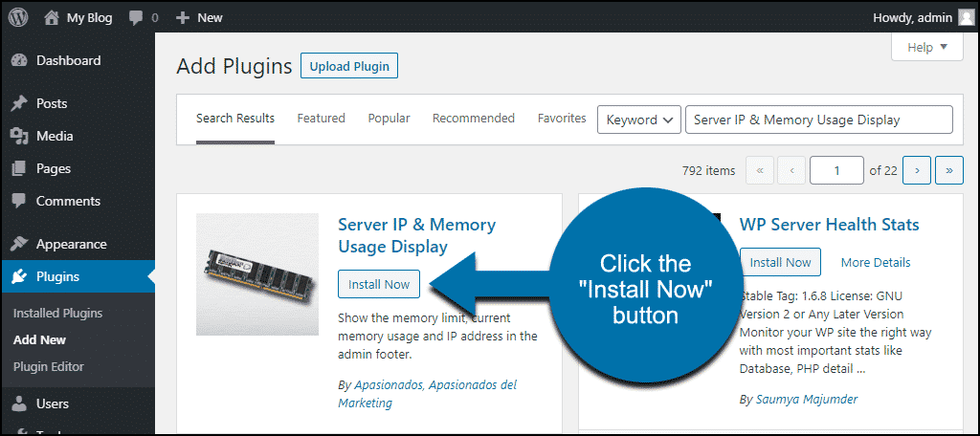Install Server IP & Memory Usage Display
Image resolution: width=980 pixels, height=436 pixels.
pyautogui.click(x=379, y=284)
